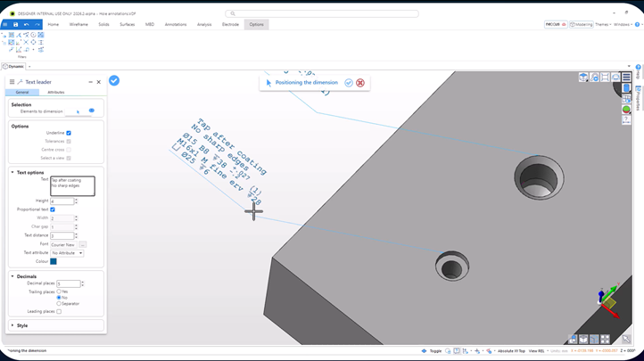Accept positioning the dimension prompt
Screen dimensions: 644x361
point(349,83)
